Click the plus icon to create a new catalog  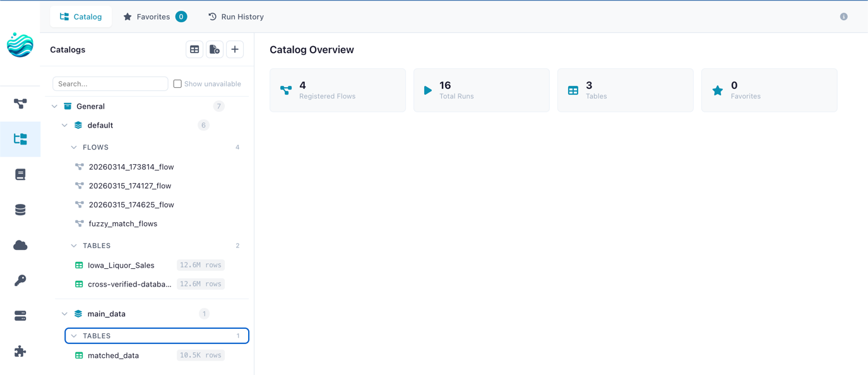point(235,49)
